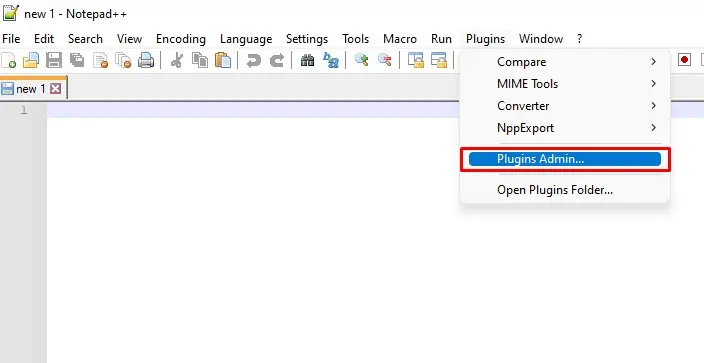The image size is (704, 363).
Task: Open the Macro menu
Action: [400, 39]
